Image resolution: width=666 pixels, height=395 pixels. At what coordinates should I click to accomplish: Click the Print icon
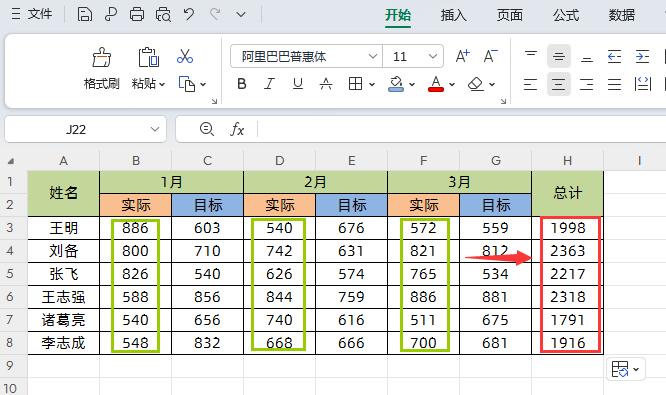coord(137,14)
